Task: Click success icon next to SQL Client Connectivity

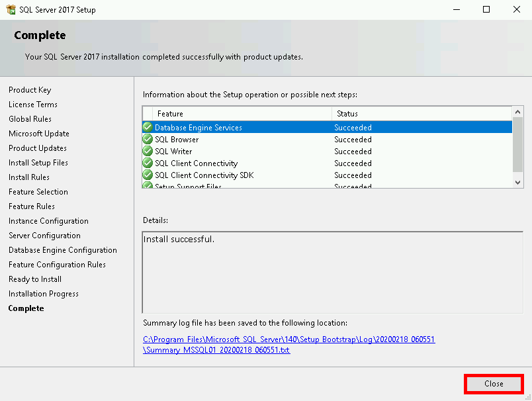Action: pos(148,163)
